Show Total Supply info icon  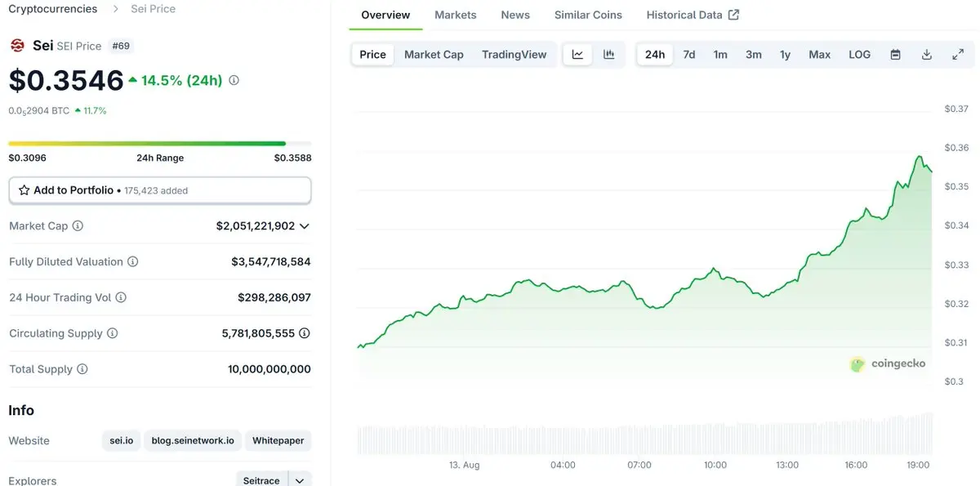pos(82,369)
